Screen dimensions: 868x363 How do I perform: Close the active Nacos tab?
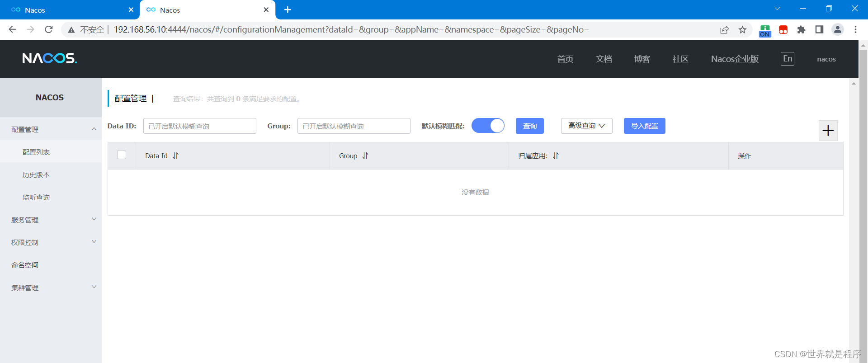point(266,9)
